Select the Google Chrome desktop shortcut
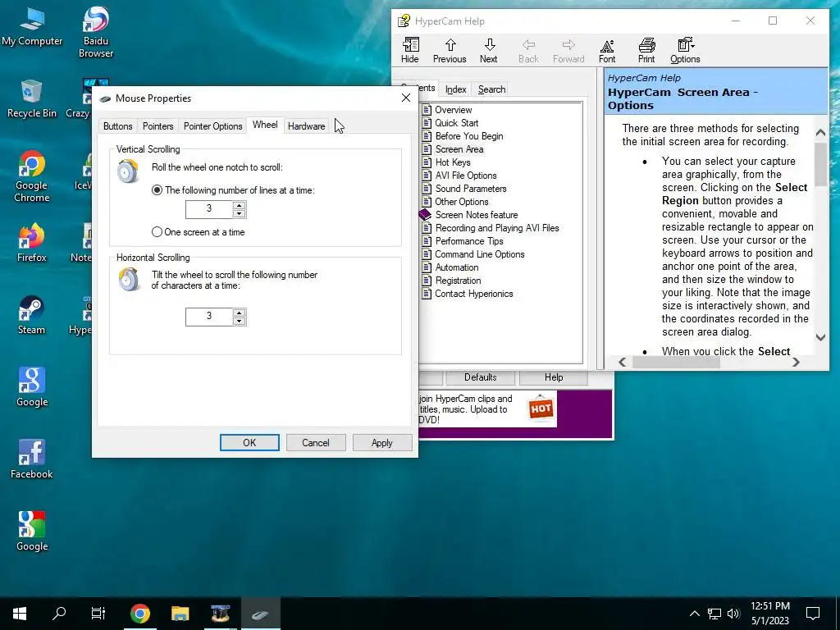The width and height of the screenshot is (840, 630). click(x=32, y=176)
